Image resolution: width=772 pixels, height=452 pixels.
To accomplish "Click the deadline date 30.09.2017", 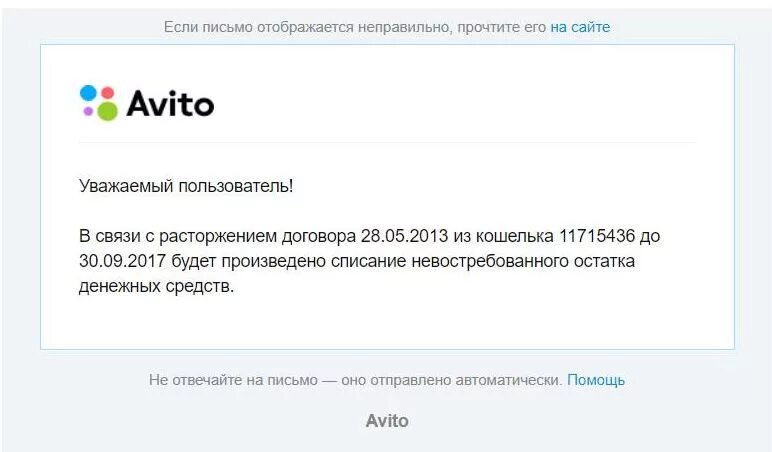I will coord(122,261).
